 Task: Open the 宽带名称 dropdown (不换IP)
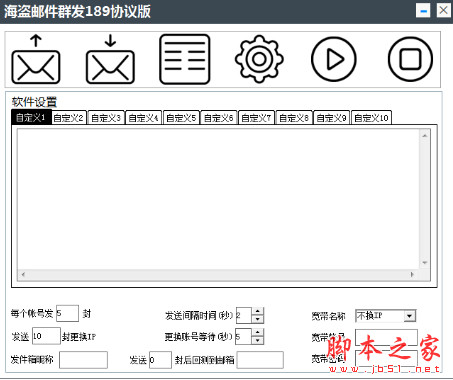[x=385, y=315]
